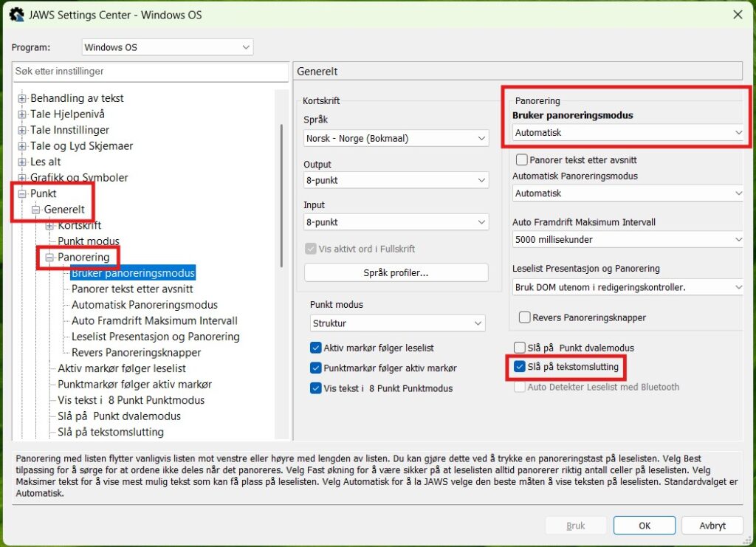Expand the Kortskrift tree node
This screenshot has height=547, width=756.
49,226
